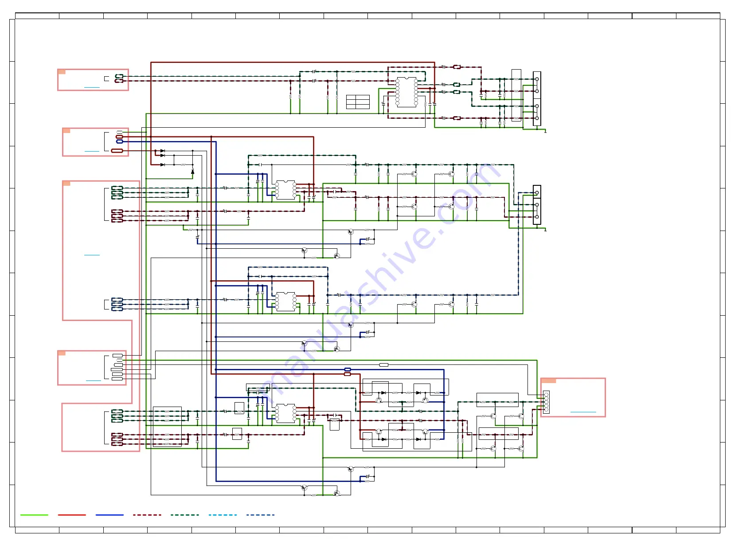Image resolution: width=754 pixels, height=560 pixels.
Task: Click the bottom pin of the four-pin right connector
Action: [x=537, y=118]
